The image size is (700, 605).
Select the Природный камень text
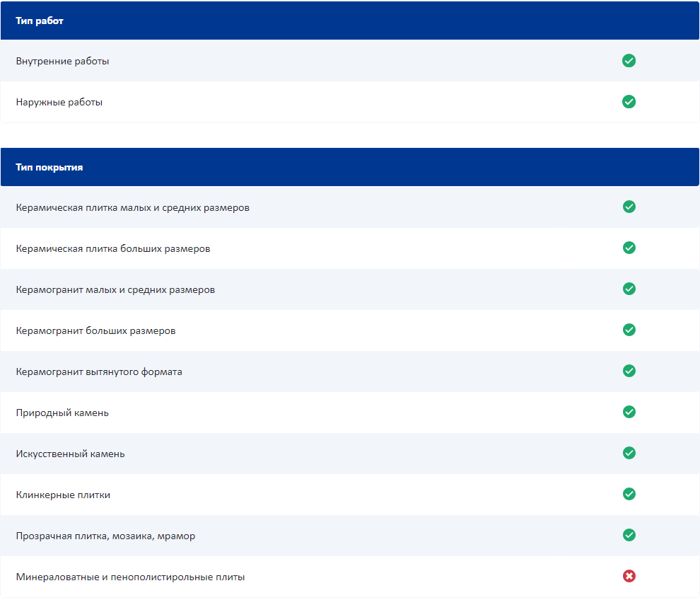coord(62,413)
